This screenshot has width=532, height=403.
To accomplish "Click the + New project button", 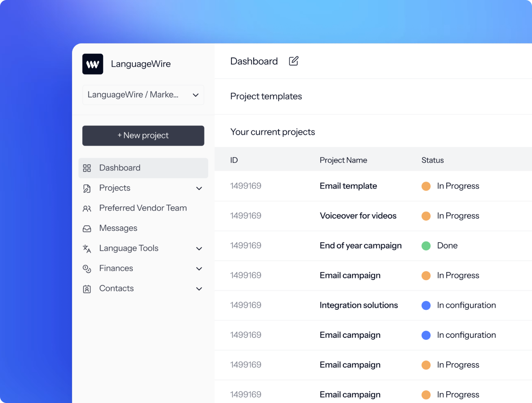I will coord(143,136).
